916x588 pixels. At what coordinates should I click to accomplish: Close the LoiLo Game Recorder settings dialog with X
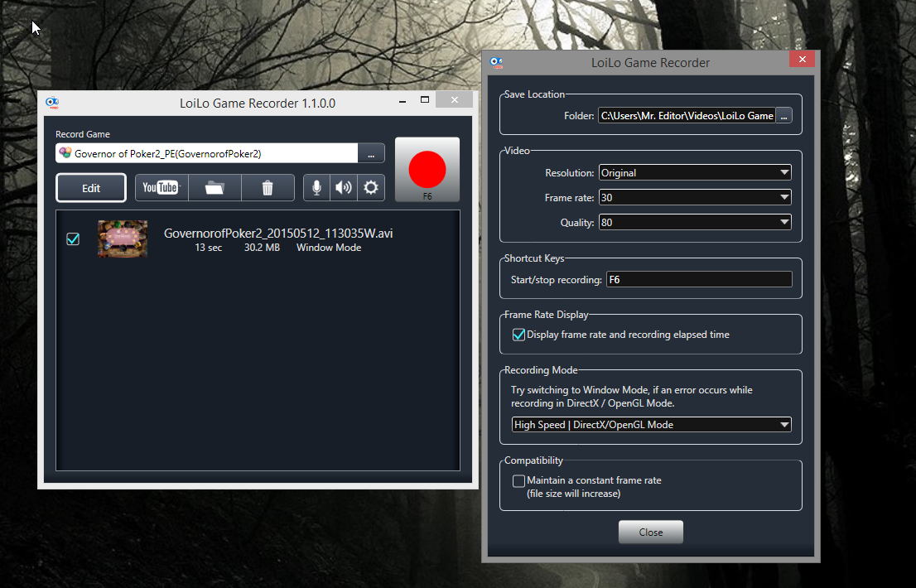pyautogui.click(x=802, y=59)
